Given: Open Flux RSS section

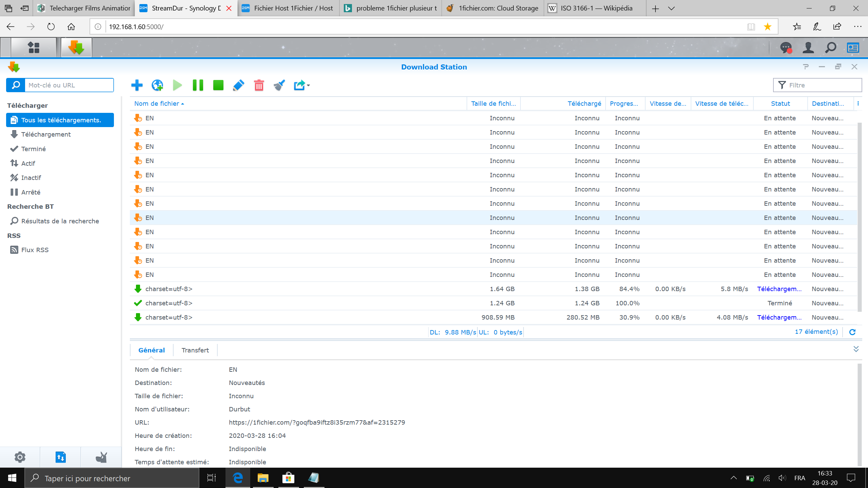Looking at the screenshot, I should pos(35,250).
